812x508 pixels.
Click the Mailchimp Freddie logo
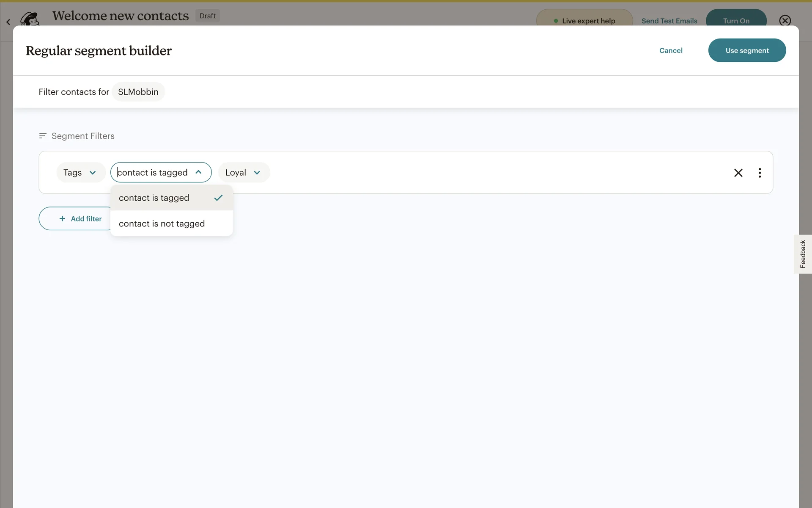30,19
